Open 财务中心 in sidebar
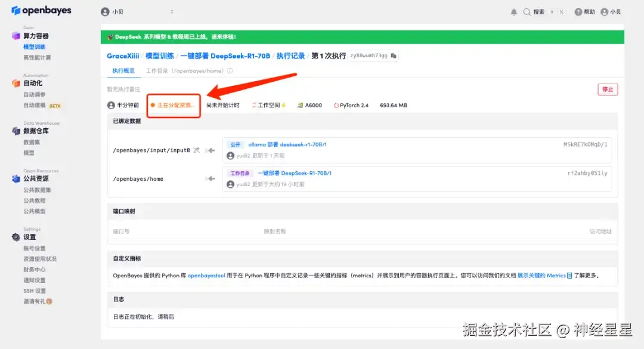 tap(35, 270)
